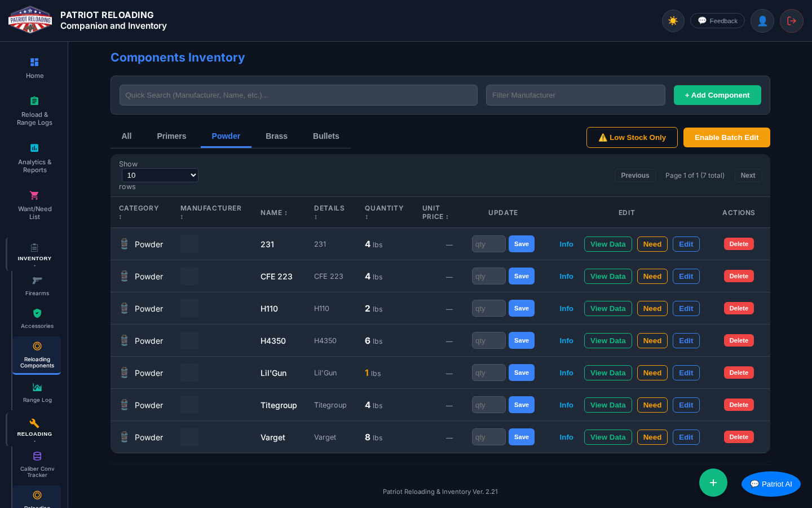Save quantity for CFE 223
812x508 pixels.
522,276
